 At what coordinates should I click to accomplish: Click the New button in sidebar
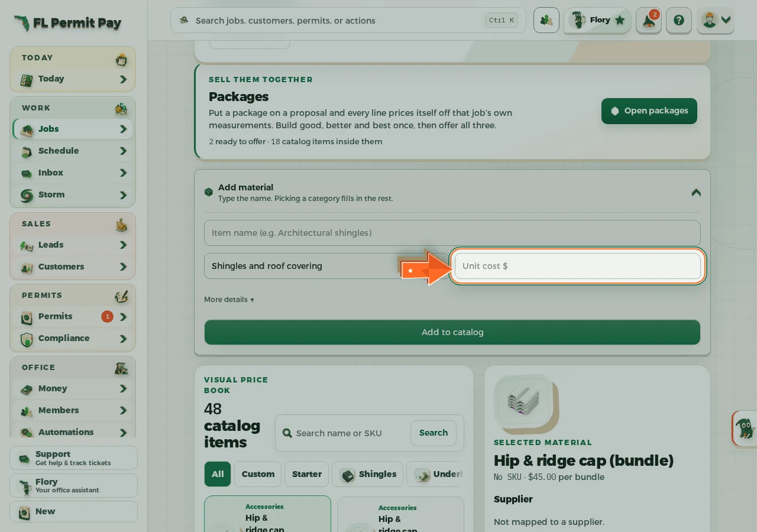[73, 512]
